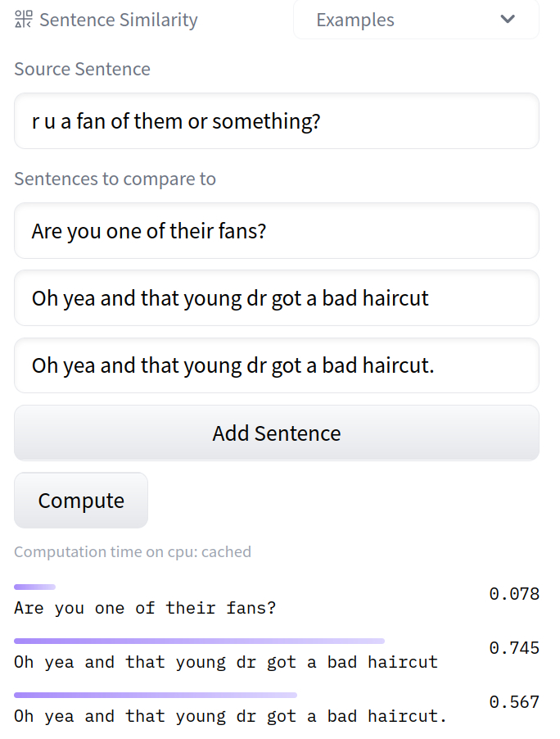
Task: Click the purple bar for score 0.567
Action: click(x=156, y=695)
